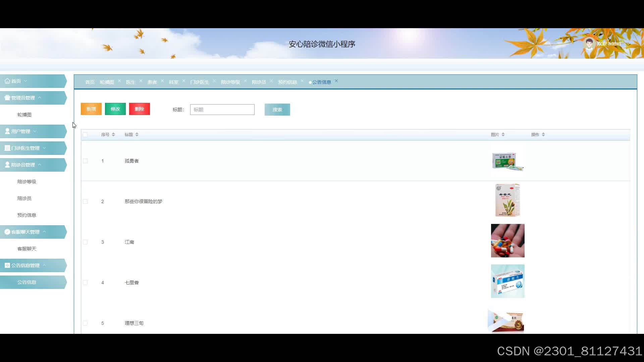Tick the checkbox for 理想三旬
This screenshot has width=644, height=362.
[85, 323]
